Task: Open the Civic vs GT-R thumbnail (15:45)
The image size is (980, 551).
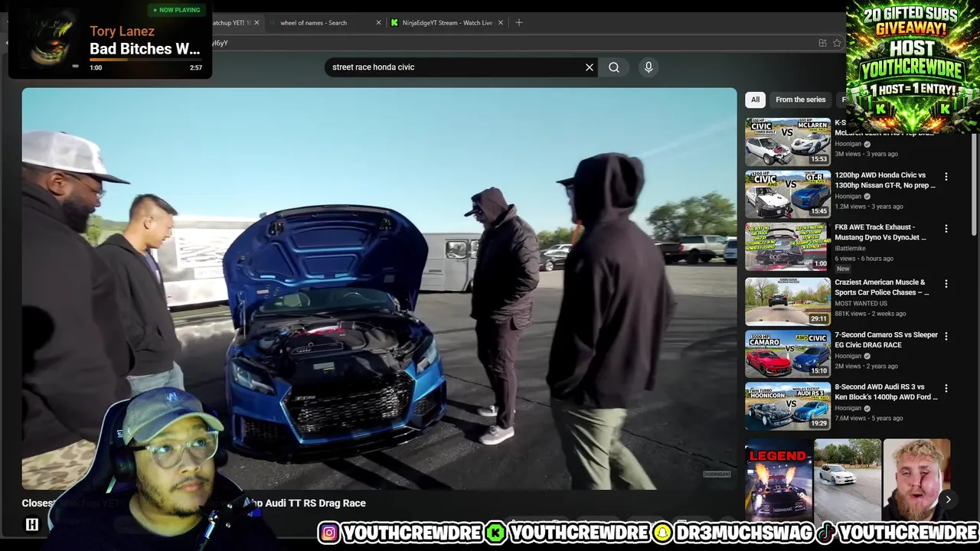Action: point(788,194)
